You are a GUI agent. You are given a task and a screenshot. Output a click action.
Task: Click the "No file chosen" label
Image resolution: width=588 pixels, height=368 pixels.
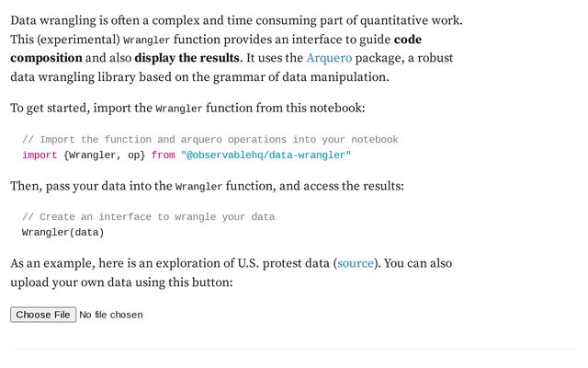(x=111, y=315)
